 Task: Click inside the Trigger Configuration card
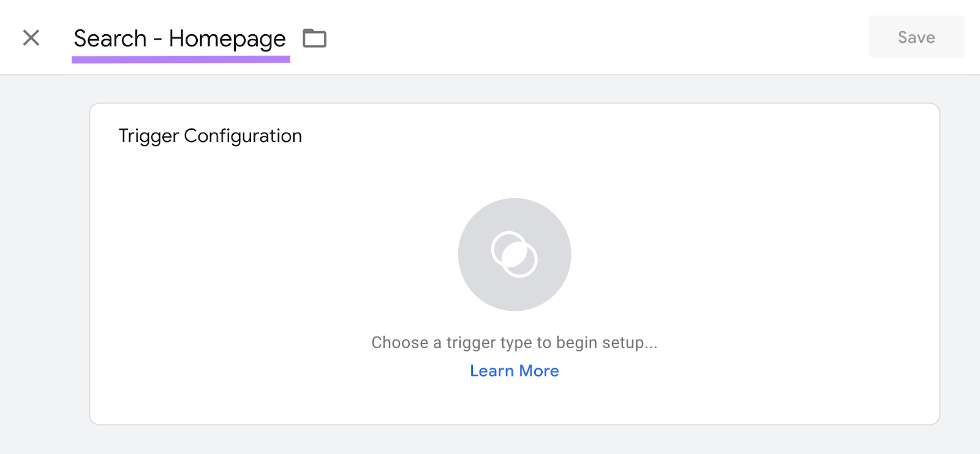tap(514, 263)
